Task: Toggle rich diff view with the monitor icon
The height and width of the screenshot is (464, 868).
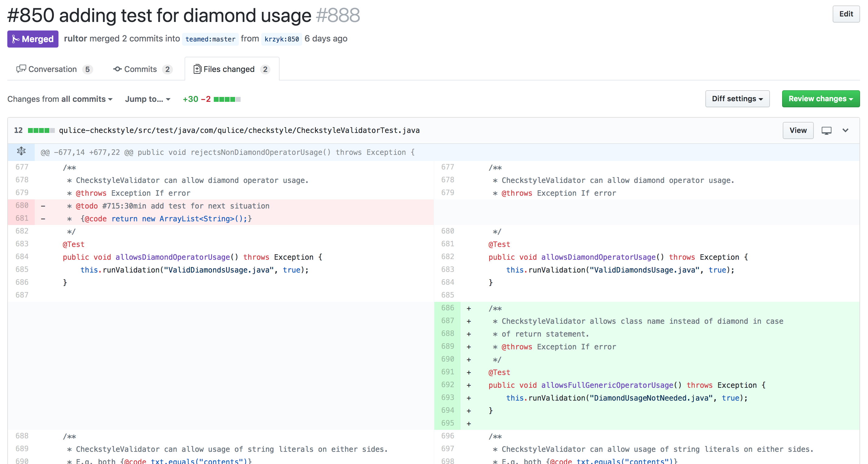Action: (826, 130)
